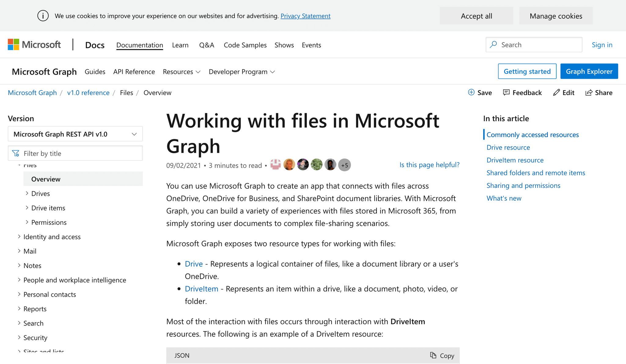Accept all cookies

coord(476,16)
